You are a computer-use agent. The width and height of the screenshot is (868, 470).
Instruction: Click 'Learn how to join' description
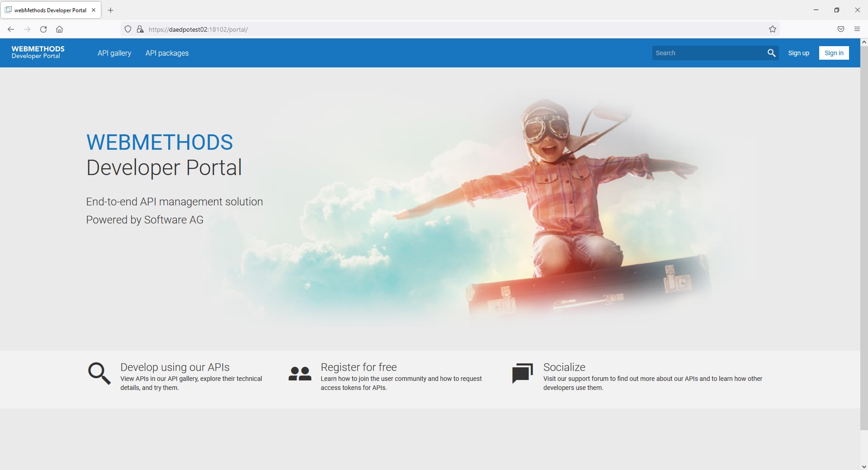click(401, 383)
